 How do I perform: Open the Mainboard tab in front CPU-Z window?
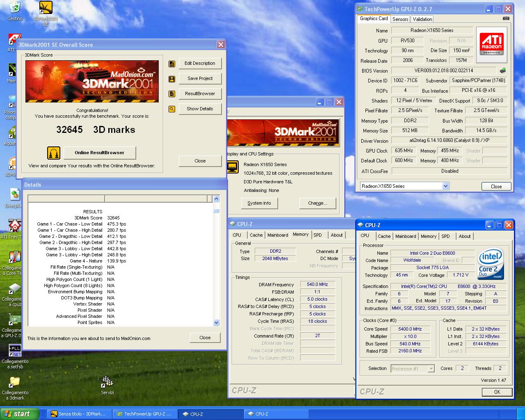(406, 236)
